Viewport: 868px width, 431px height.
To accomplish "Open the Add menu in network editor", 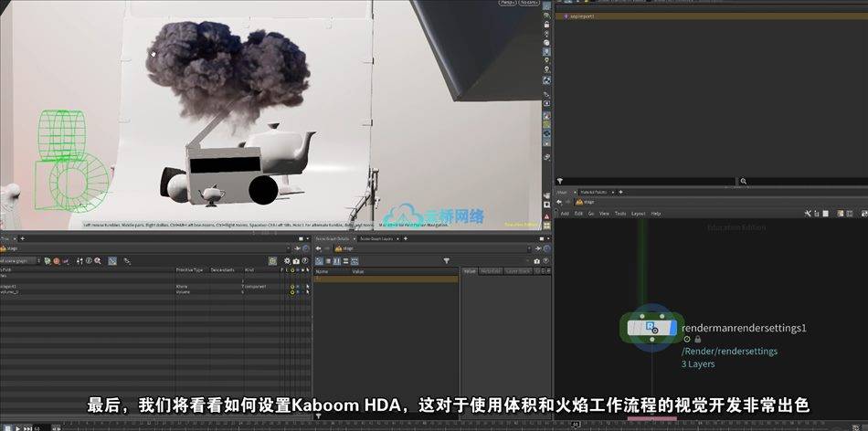I will coord(565,214).
